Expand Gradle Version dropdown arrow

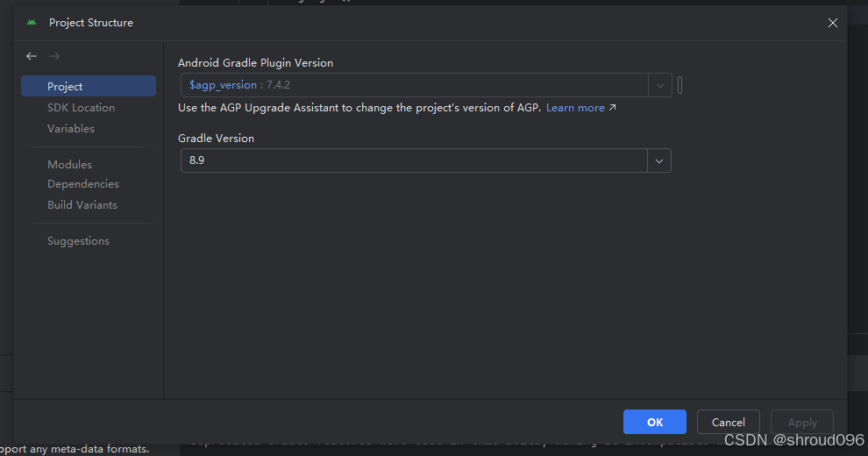pos(659,161)
